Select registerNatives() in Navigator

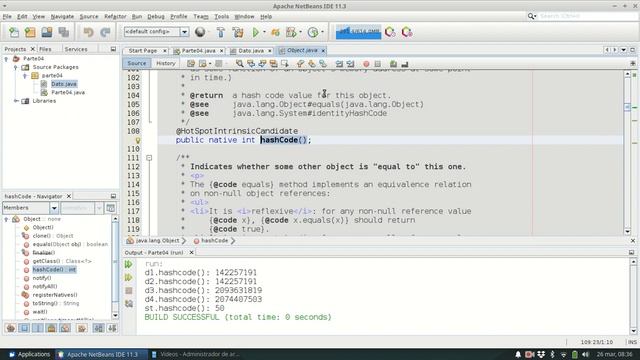coord(55,295)
